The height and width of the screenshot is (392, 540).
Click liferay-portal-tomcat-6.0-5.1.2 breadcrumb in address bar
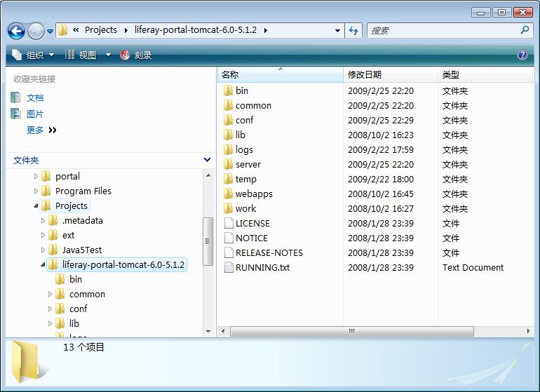[196, 30]
